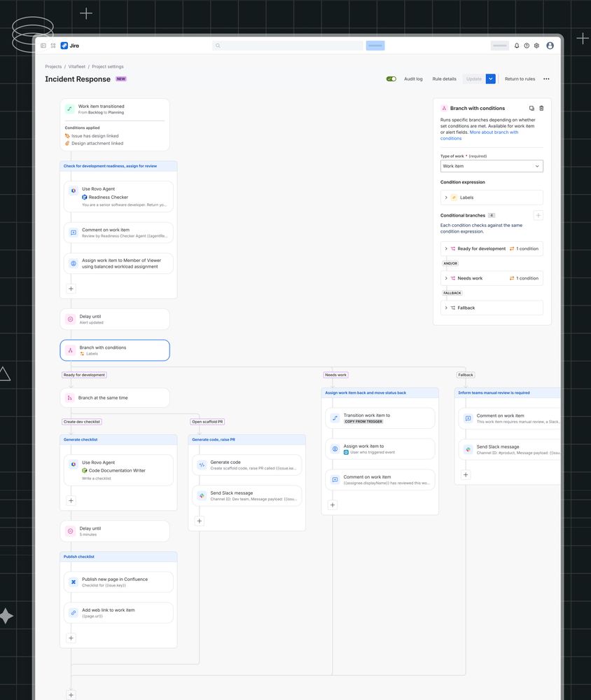Select Use Rovo Agent Readiness Checker step
Viewport: 591px width, 700px height.
pyautogui.click(x=118, y=196)
